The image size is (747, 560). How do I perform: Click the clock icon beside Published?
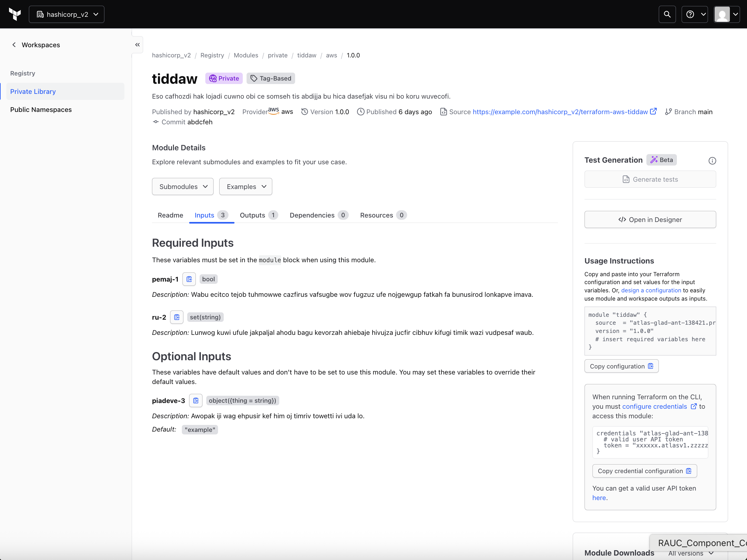coord(361,112)
